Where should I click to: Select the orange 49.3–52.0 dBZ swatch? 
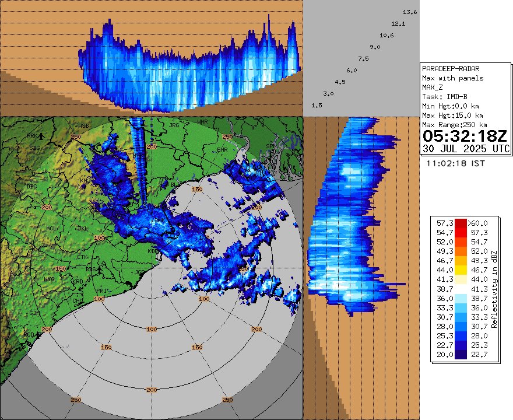pos(461,251)
